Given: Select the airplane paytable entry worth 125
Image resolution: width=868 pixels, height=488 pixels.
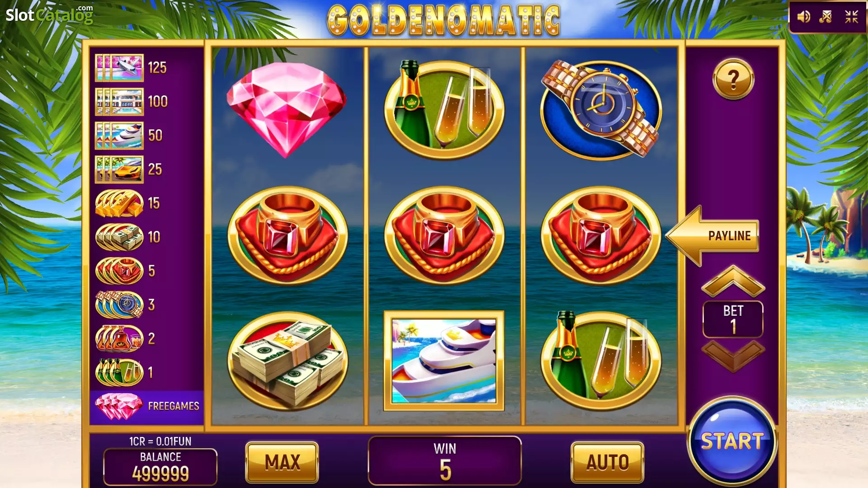Looking at the screenshot, I should [x=131, y=68].
